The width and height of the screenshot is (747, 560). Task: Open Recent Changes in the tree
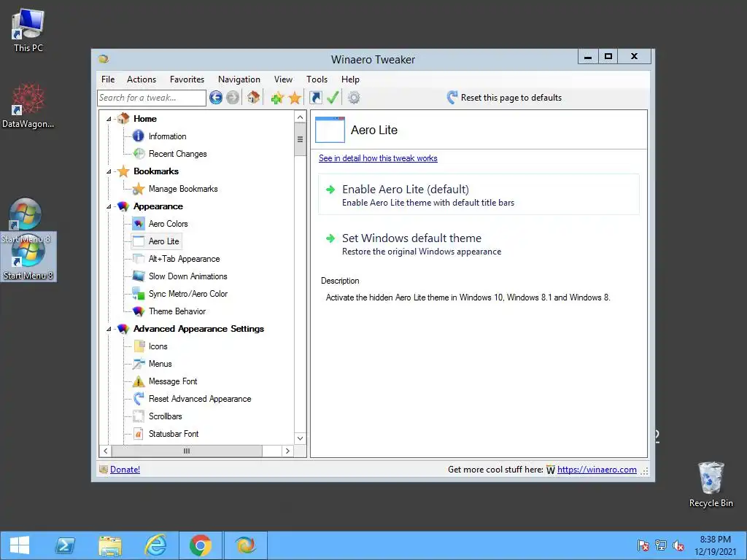[x=178, y=154]
